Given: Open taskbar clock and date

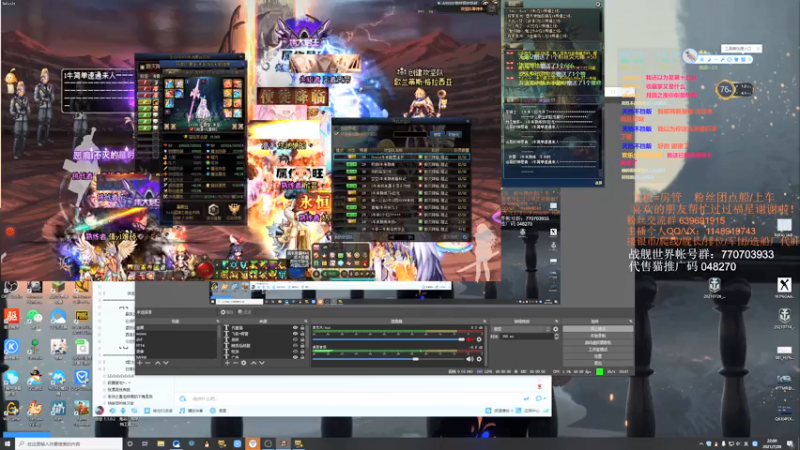Looking at the screenshot, I should [x=772, y=444].
